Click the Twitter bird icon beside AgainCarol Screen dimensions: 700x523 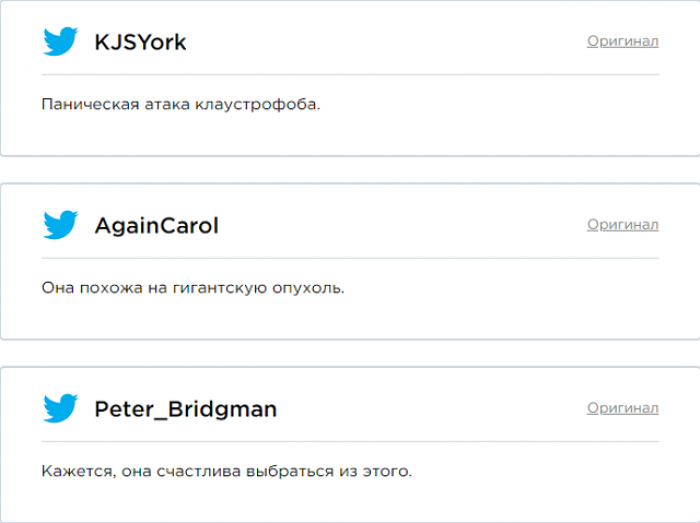point(60,224)
